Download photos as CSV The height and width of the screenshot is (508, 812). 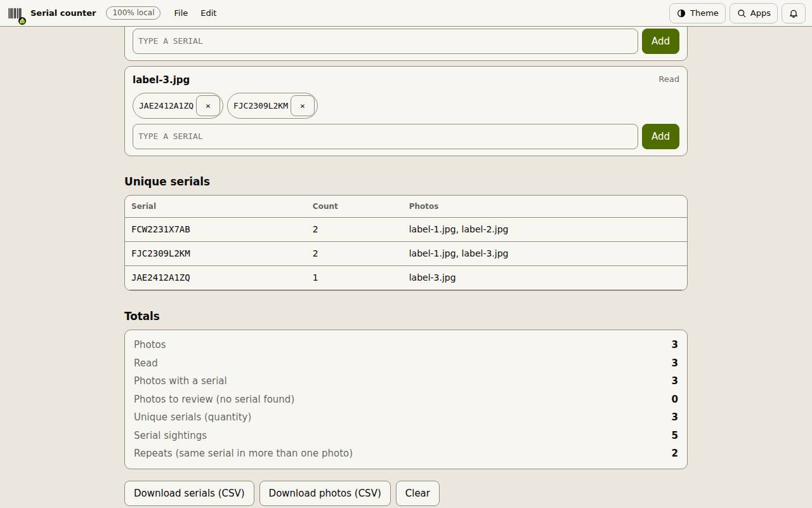[325, 493]
